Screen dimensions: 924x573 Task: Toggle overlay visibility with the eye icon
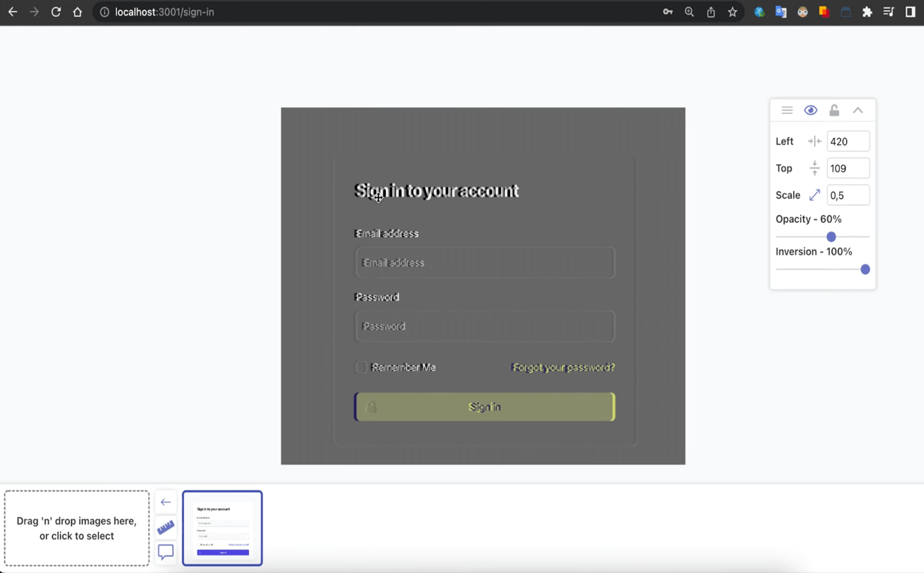click(x=810, y=110)
